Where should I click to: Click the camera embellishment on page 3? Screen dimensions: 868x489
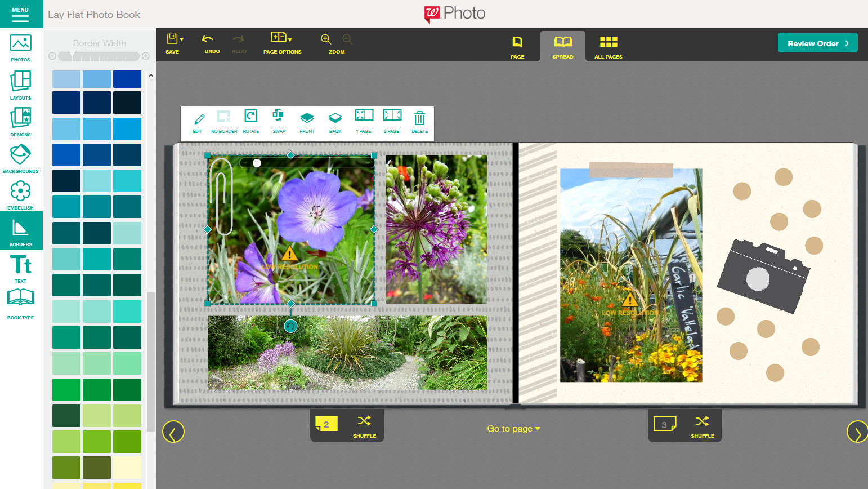pos(763,276)
